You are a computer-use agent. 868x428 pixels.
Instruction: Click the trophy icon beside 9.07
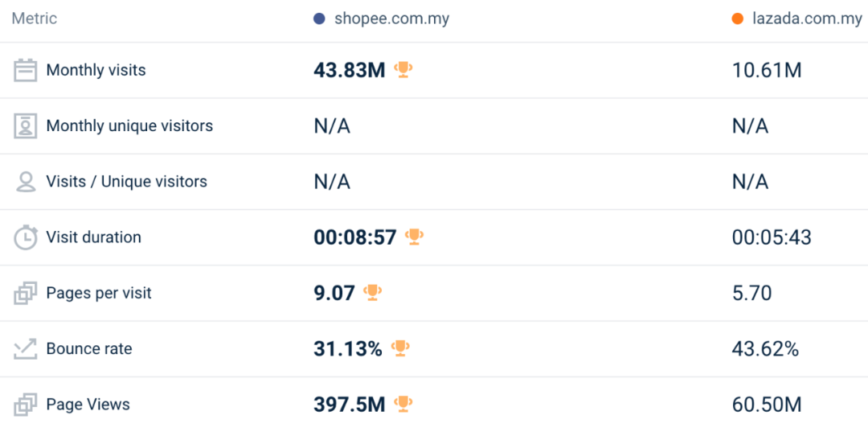point(372,292)
